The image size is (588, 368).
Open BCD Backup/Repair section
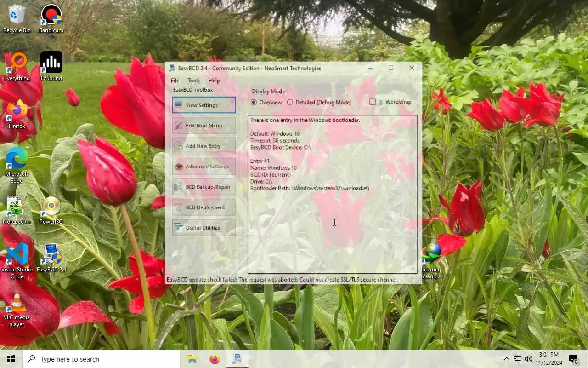pos(204,187)
